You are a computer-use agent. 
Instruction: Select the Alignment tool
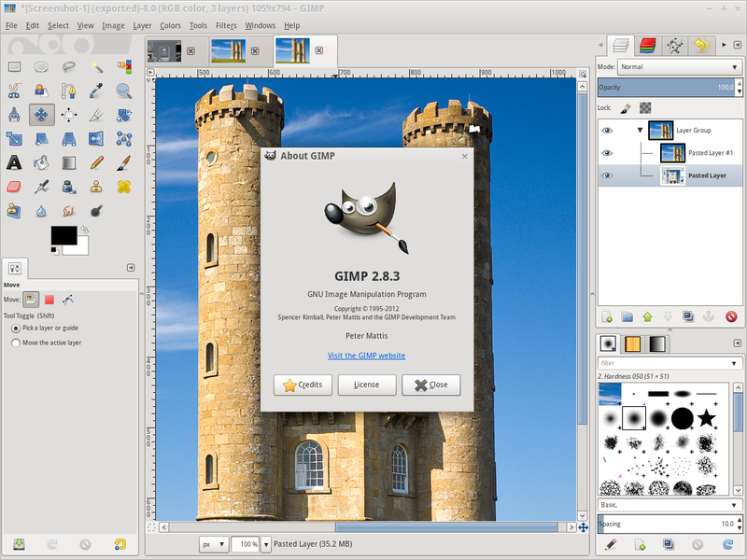68,115
